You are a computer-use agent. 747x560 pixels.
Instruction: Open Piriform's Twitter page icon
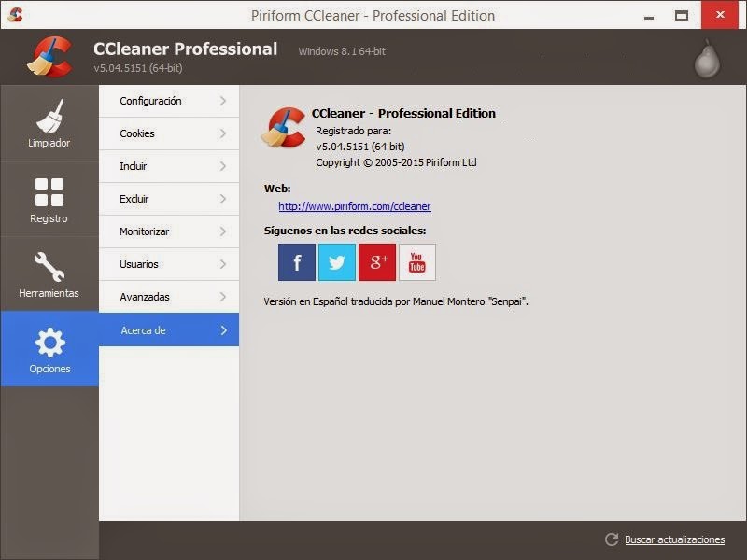[x=337, y=262]
